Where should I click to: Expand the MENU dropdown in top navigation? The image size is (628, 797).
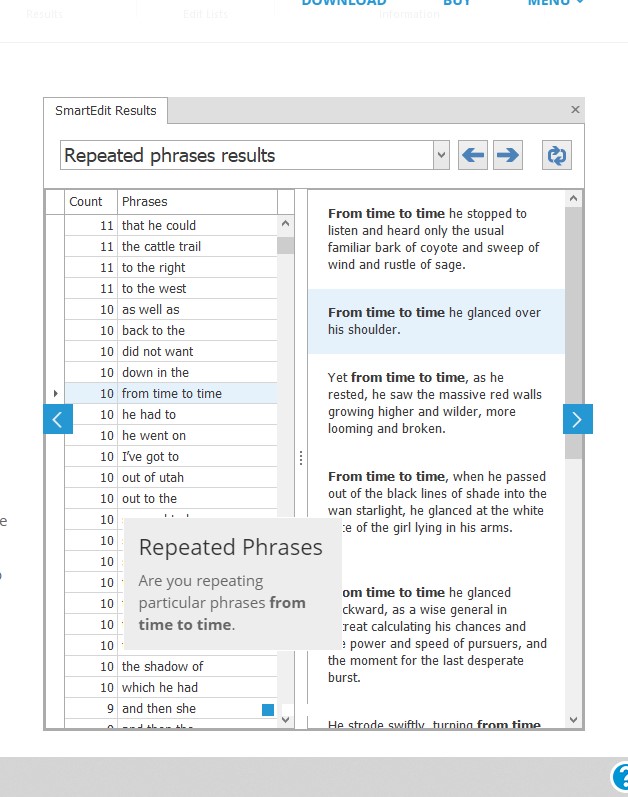coord(555,3)
